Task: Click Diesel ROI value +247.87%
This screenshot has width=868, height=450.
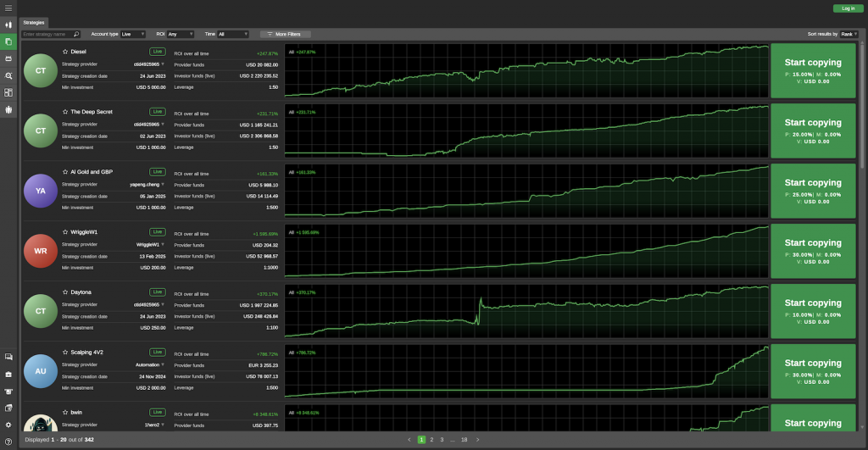Action: point(267,53)
